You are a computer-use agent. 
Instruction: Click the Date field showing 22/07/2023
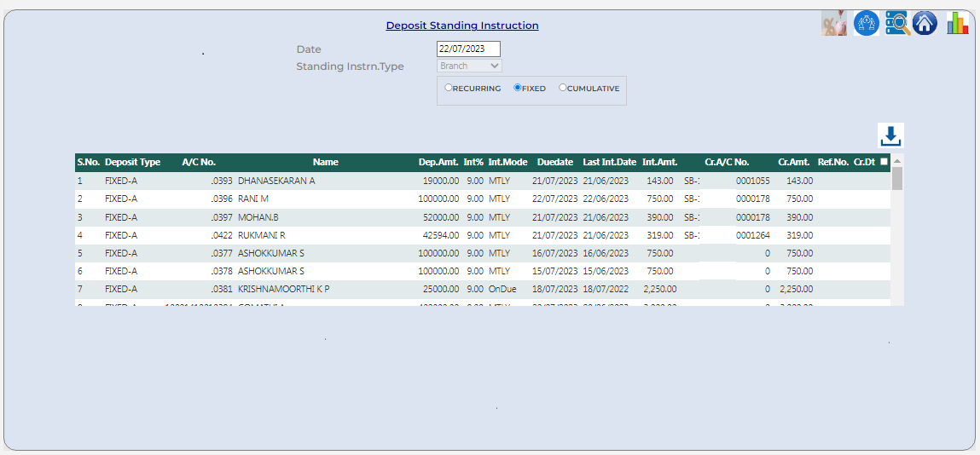click(x=468, y=49)
